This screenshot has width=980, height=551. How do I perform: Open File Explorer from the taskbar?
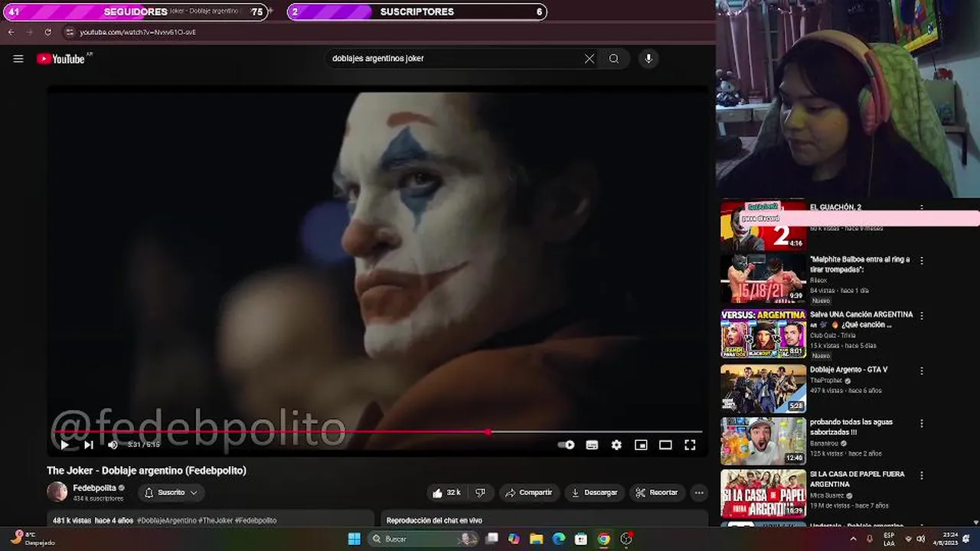point(537,539)
